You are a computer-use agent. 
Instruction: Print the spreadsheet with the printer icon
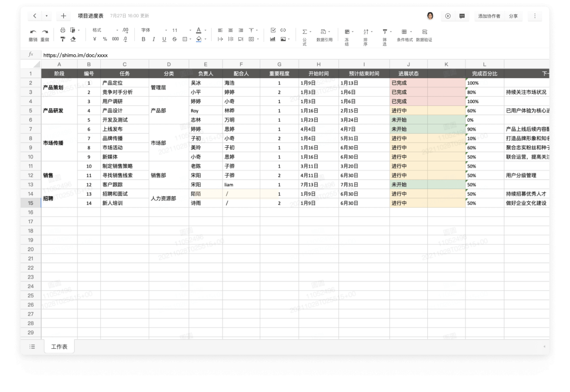(x=63, y=30)
